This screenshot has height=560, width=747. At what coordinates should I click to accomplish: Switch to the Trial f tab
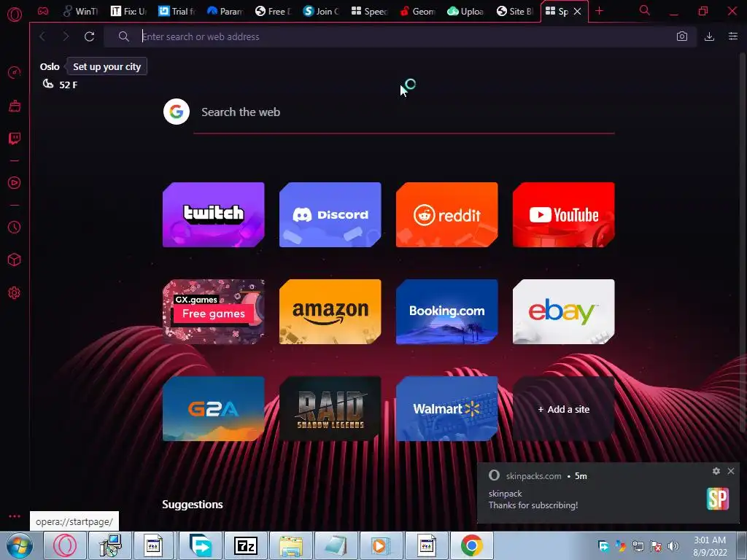tap(177, 12)
